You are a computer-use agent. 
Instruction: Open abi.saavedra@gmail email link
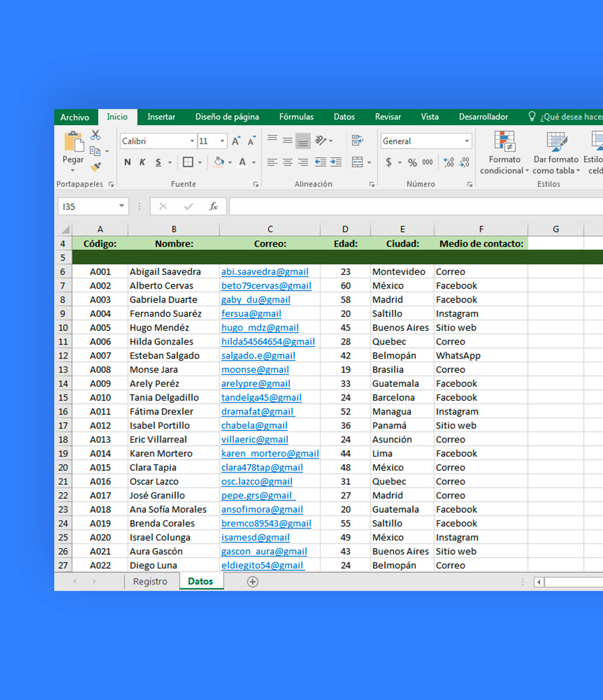(x=265, y=271)
